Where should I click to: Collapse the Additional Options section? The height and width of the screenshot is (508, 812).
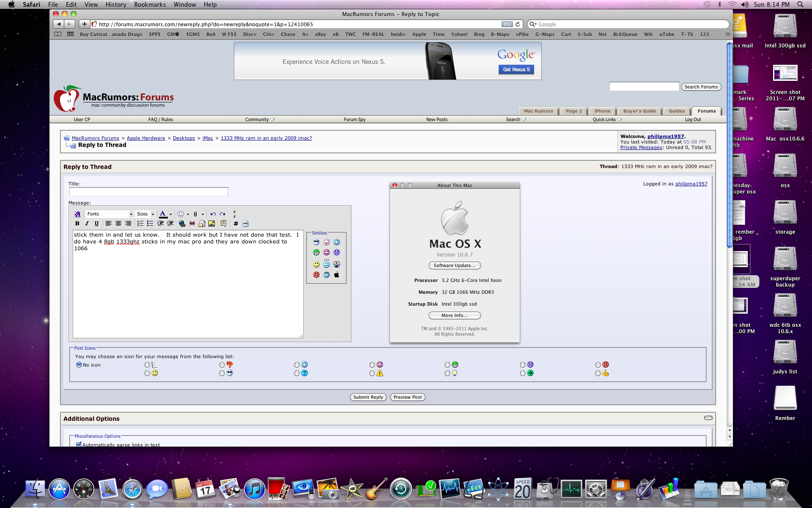708,418
